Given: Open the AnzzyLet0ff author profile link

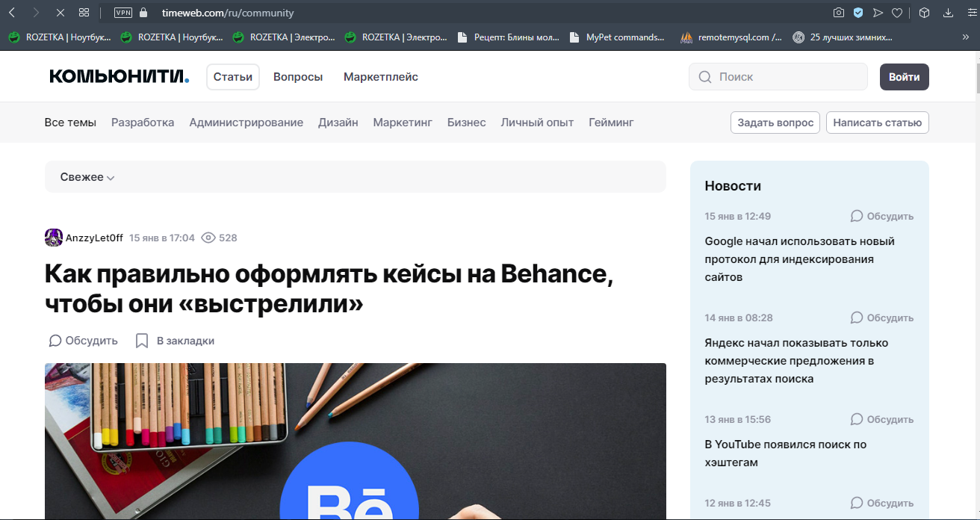Looking at the screenshot, I should coord(94,238).
